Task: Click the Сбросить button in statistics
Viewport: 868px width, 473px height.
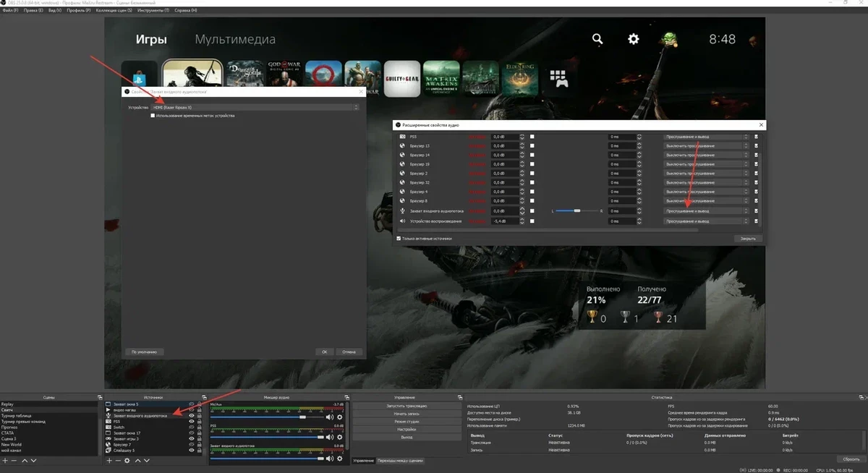Action: tap(851, 459)
